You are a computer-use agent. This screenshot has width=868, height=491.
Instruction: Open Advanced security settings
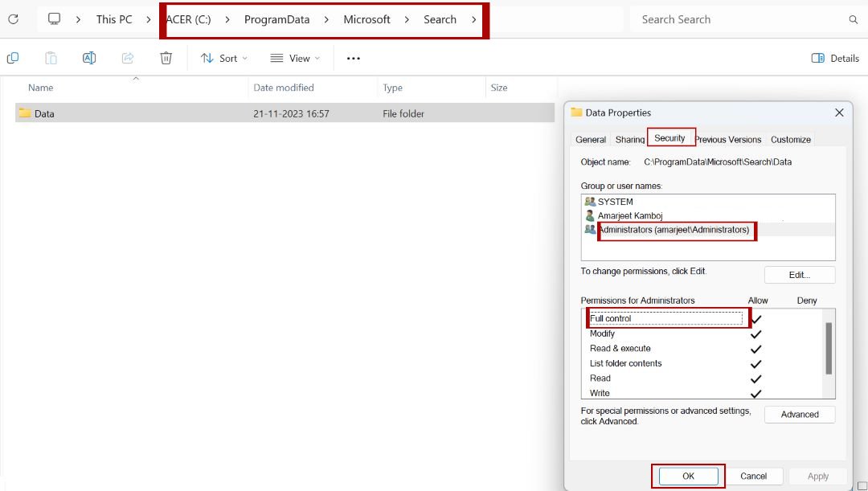click(x=799, y=414)
